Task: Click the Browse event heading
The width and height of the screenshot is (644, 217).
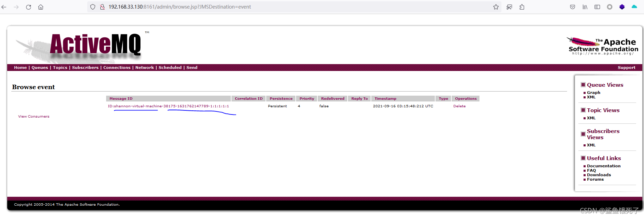Action: pos(33,87)
